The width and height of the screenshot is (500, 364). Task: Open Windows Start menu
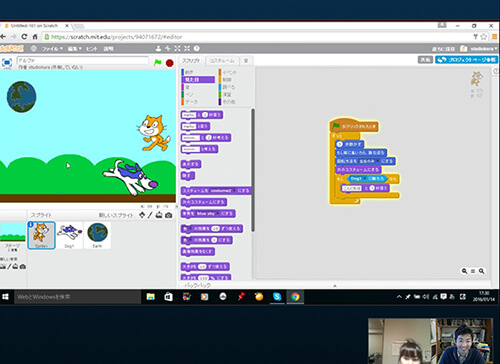(5, 297)
